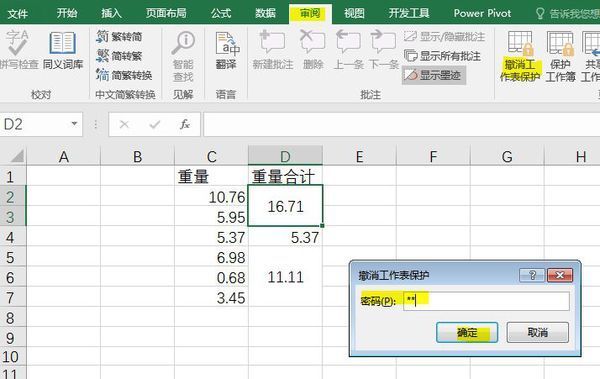600x379 pixels.
Task: Switch to the 数据 tab
Action: [265, 13]
